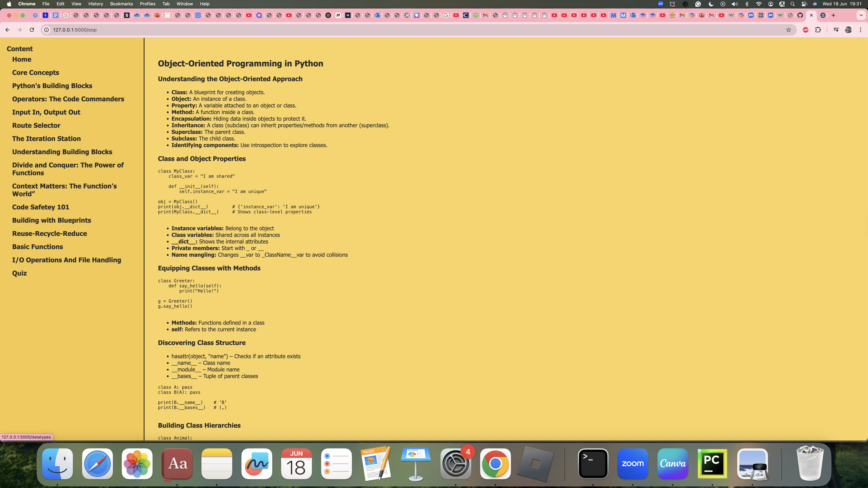Toggle Do Not Disturb moon icon
The height and width of the screenshot is (488, 868).
[711, 4]
